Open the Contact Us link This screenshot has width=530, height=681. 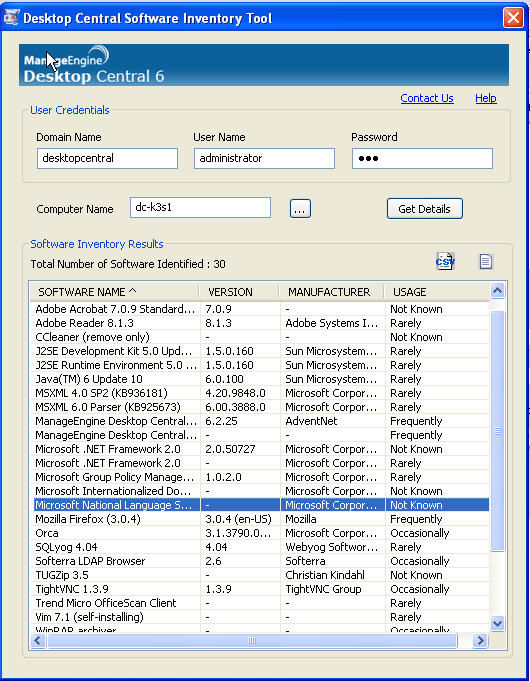[x=427, y=98]
